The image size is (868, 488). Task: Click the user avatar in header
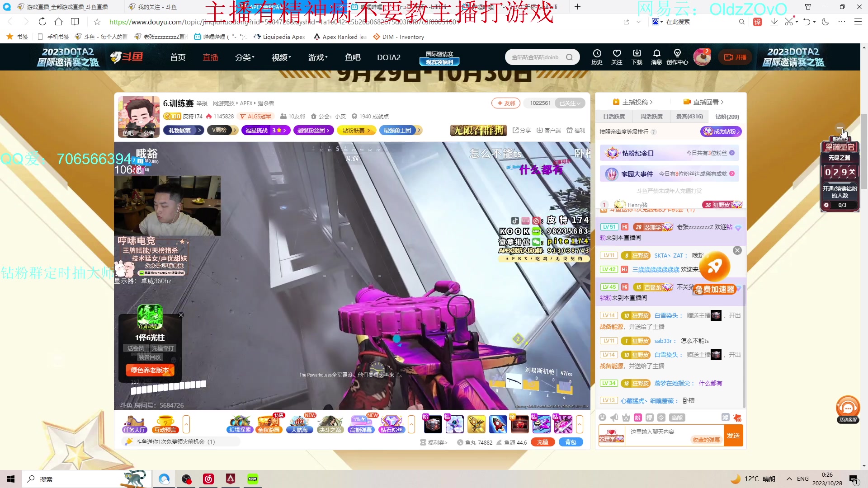[x=702, y=57]
